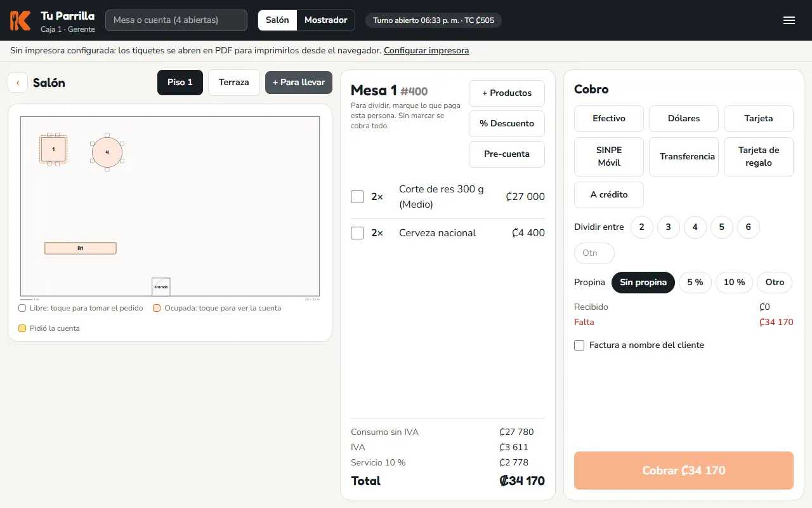Click the ₡27 000 price of Corte de res
812x508 pixels.
(525, 197)
